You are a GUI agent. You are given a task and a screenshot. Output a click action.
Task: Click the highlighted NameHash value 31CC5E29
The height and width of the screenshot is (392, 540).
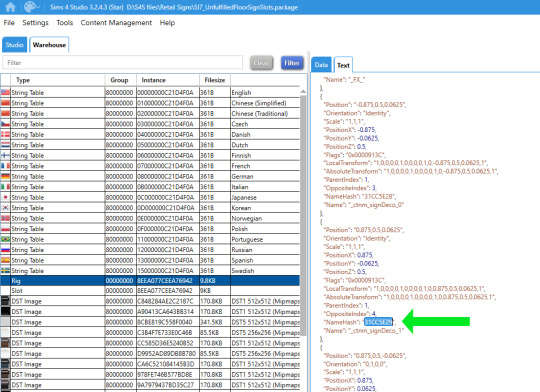(378, 322)
